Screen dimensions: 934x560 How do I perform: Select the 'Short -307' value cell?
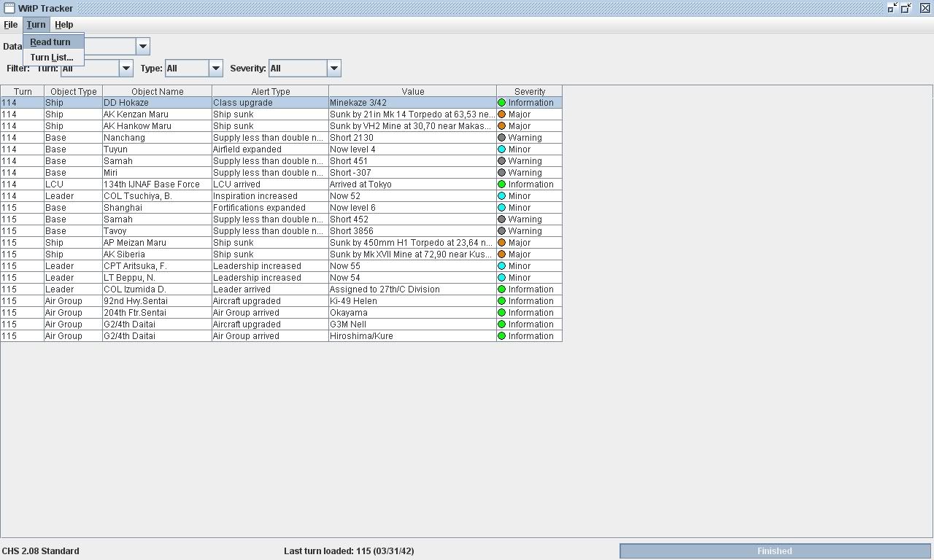(x=412, y=173)
